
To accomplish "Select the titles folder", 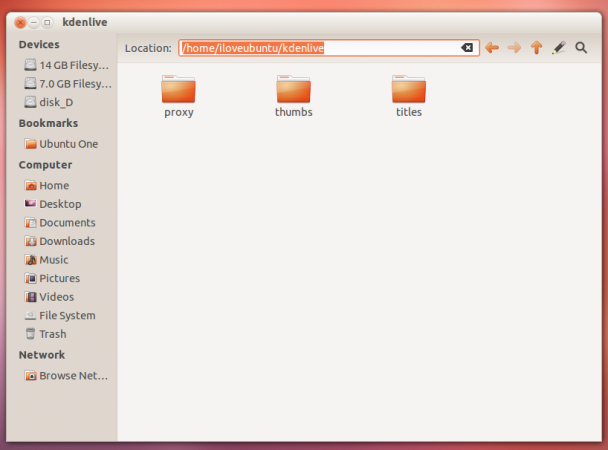I will pos(409,96).
